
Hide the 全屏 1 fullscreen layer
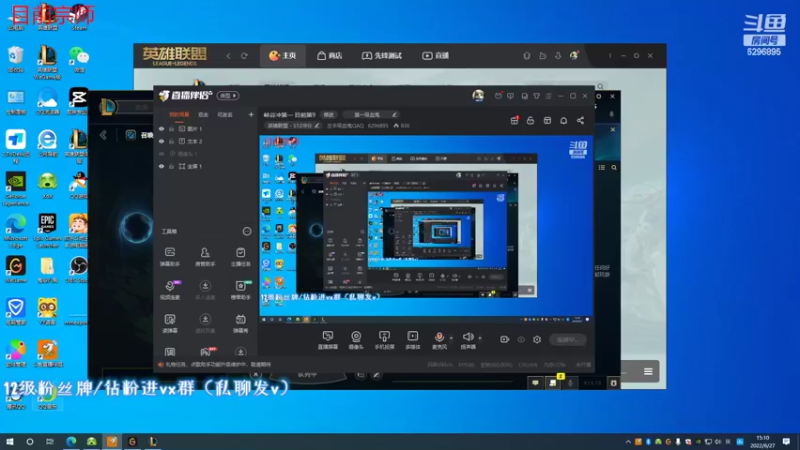[162, 166]
